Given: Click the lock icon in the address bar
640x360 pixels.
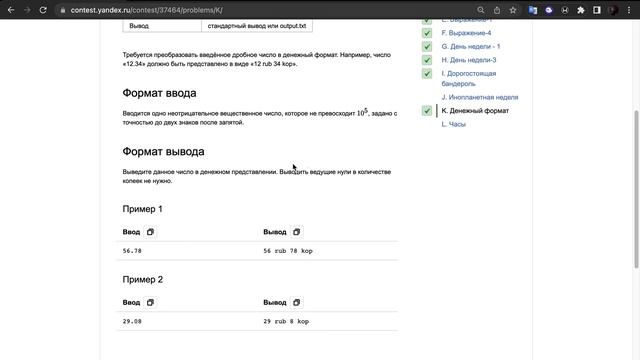Looking at the screenshot, I should 62,11.
